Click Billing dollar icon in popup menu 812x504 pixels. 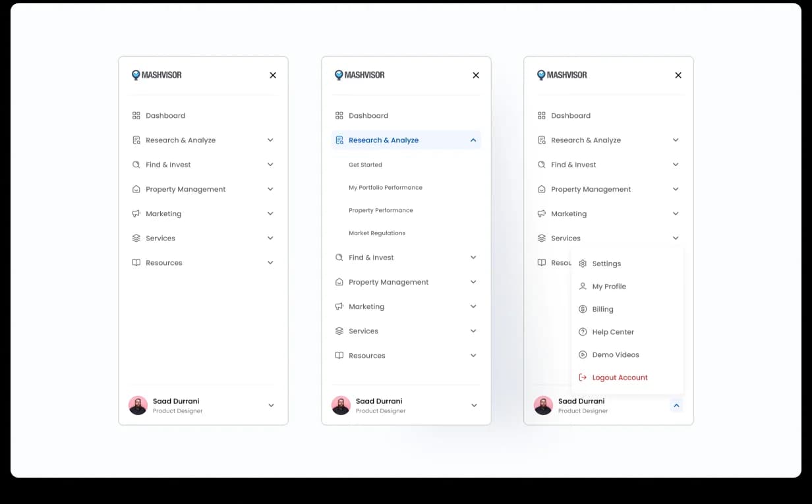(x=583, y=309)
